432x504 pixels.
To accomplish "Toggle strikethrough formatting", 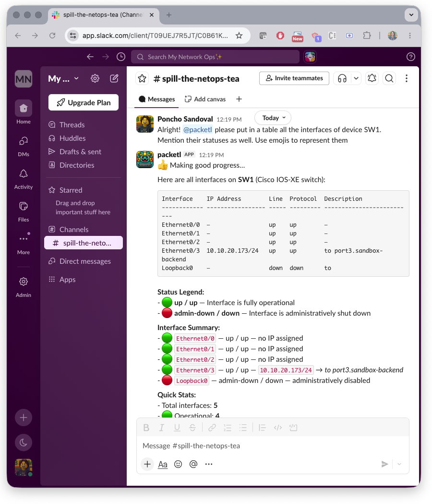I will tap(192, 428).
